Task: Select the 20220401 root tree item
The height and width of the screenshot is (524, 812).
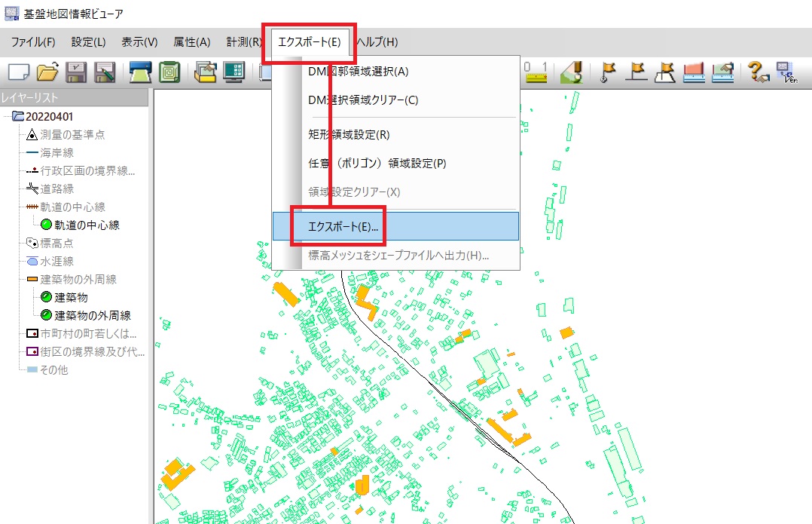Action: (x=49, y=117)
